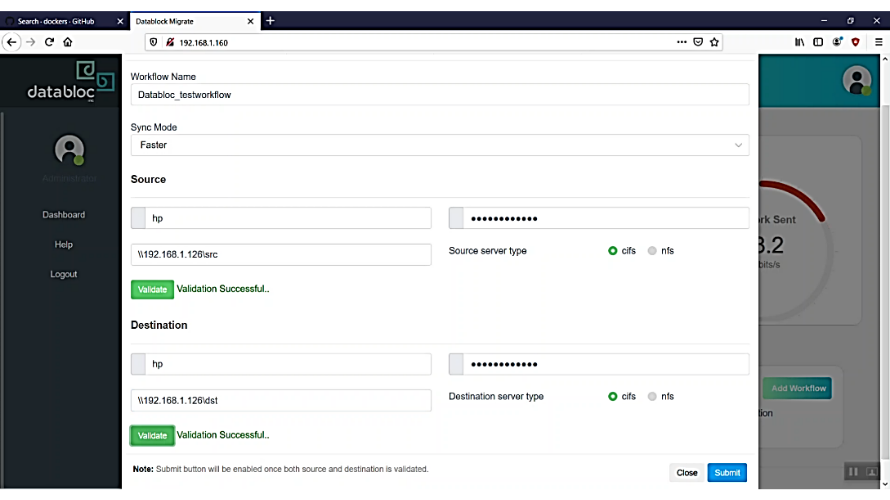The width and height of the screenshot is (890, 500).
Task: Select cifs as Destination server type
Action: (613, 397)
